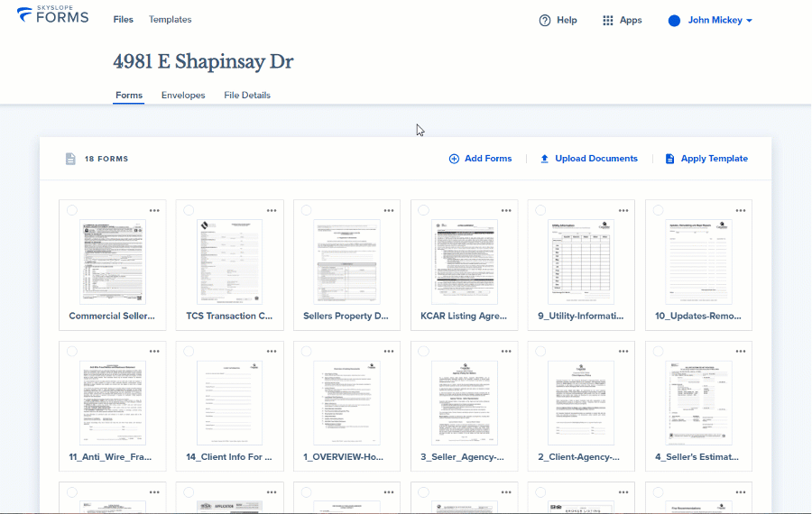Select the 10_Updates-Remo... form checkbox
812x514 pixels.
659,210
